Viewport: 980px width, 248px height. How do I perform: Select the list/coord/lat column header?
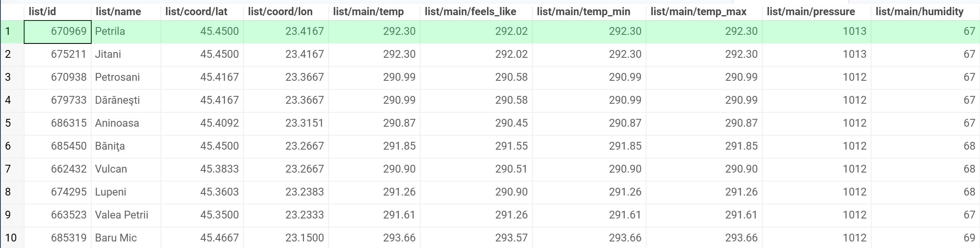[197, 11]
